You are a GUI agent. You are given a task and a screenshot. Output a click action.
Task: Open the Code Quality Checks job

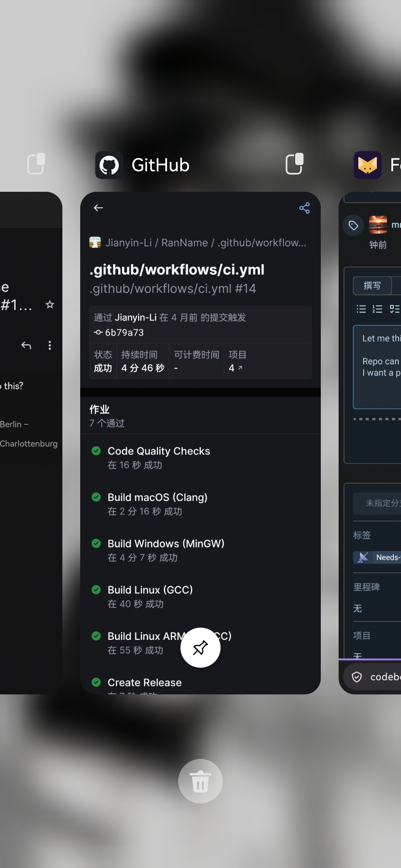tap(200, 458)
